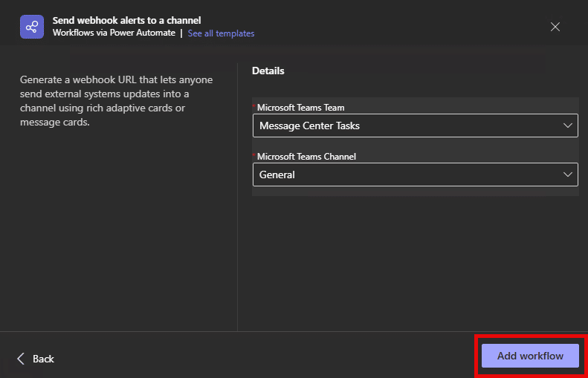Click the Back arrow icon
Screen dimensions: 588x378
[21, 359]
